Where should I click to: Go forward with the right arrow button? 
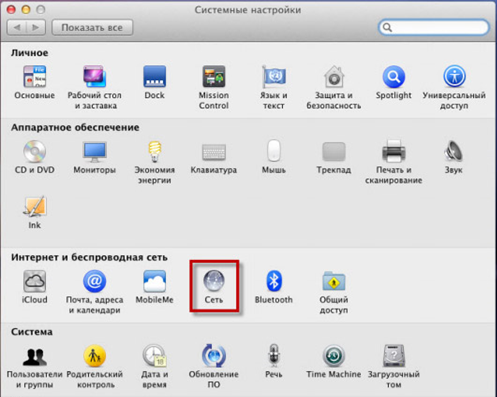36,27
